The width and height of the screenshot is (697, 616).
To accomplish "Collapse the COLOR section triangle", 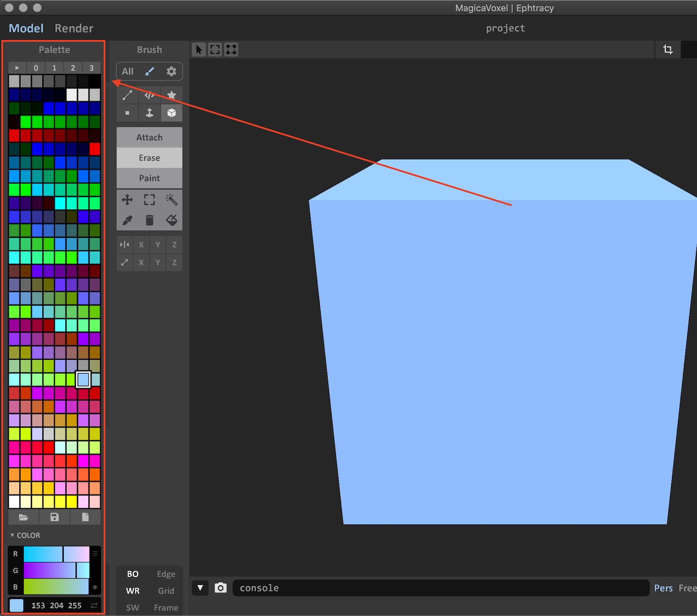I will (12, 535).
